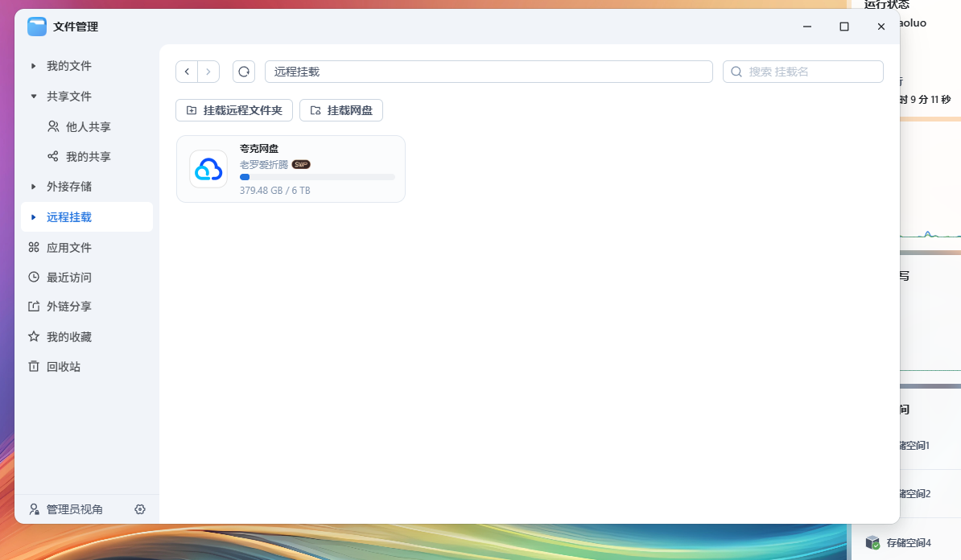Expand the 外接存储 tree arrow
This screenshot has width=961, height=560.
click(34, 186)
